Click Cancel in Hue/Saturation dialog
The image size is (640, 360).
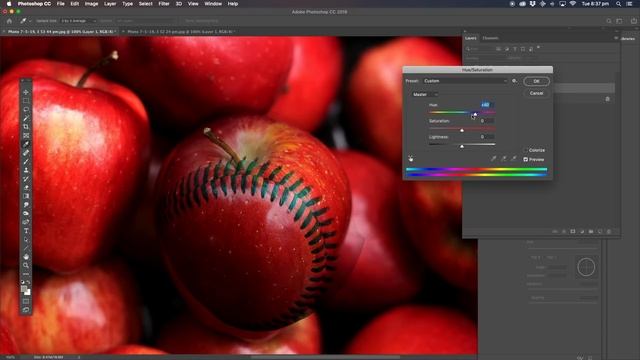pos(536,93)
